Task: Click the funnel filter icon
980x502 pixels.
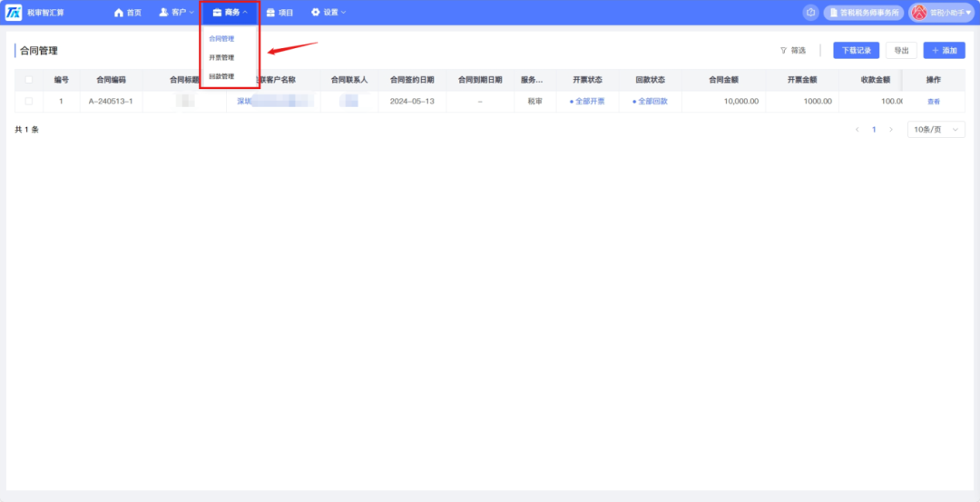Action: [783, 51]
